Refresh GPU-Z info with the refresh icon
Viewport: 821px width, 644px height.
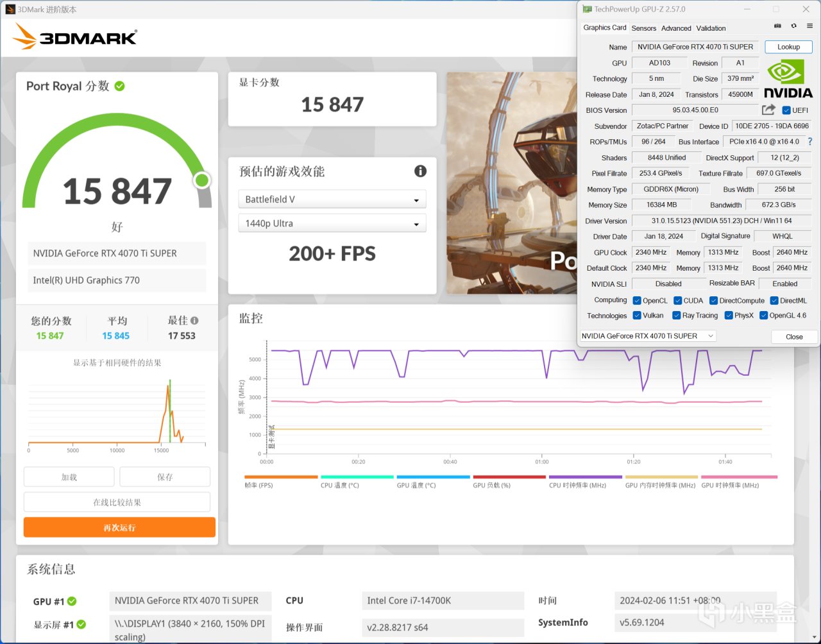click(x=793, y=26)
